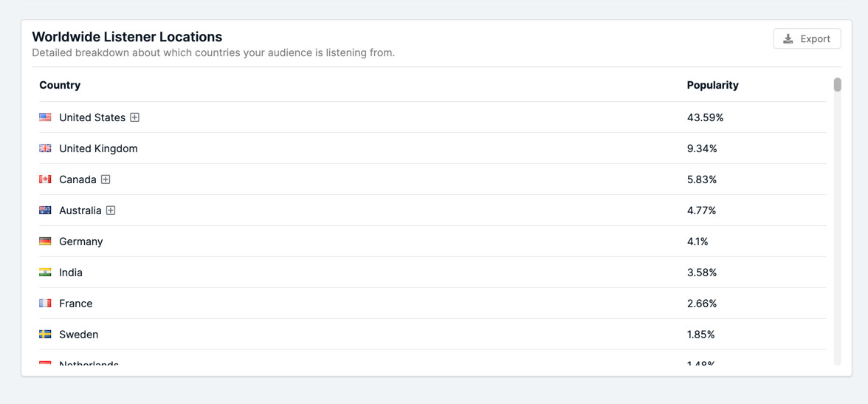Click the 43.59% popularity value
The height and width of the screenshot is (404, 868).
705,117
